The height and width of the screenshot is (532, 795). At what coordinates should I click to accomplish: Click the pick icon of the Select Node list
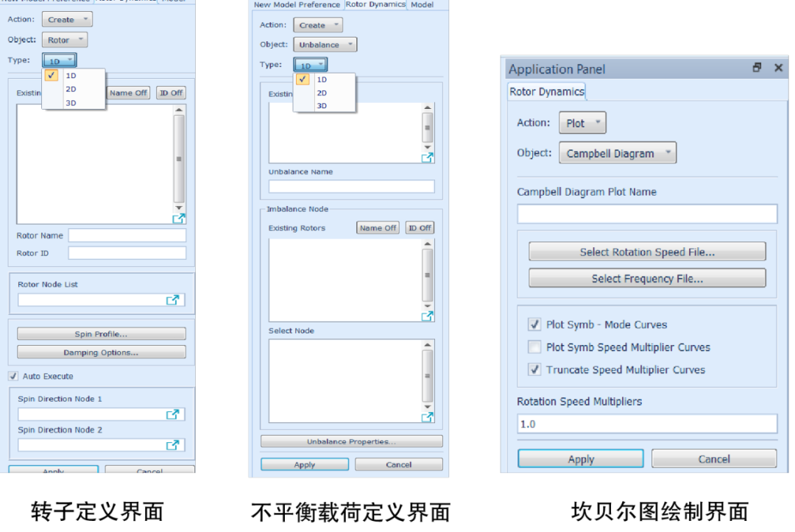(x=428, y=417)
